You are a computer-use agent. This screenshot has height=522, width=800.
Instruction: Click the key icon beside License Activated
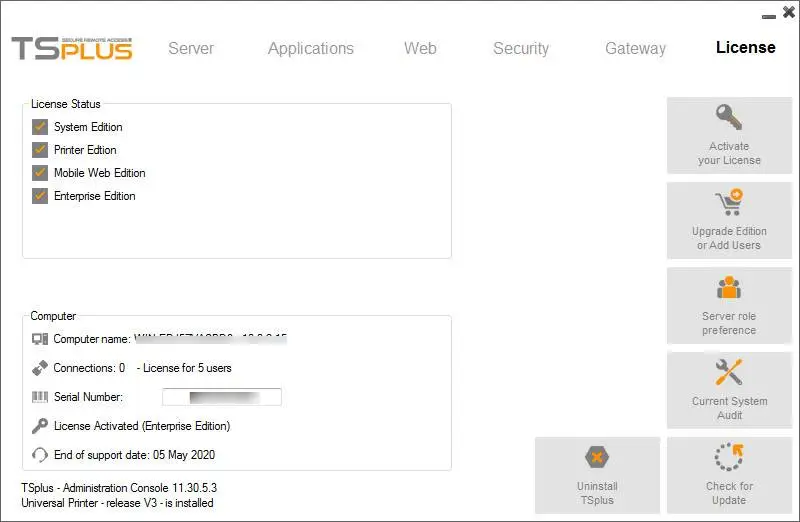tap(40, 426)
